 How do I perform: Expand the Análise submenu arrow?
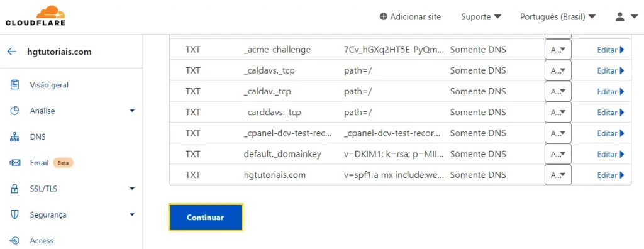point(132,111)
